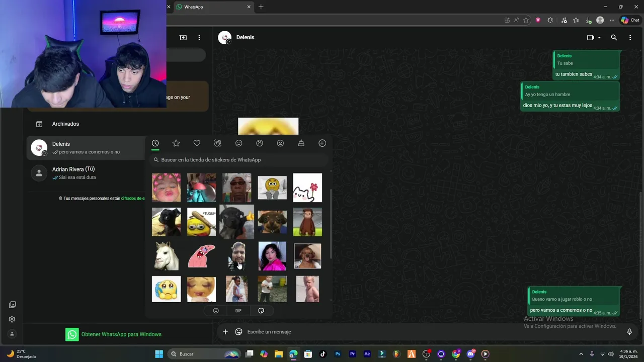
Task: Send the white cat holding flower sticker
Action: 307,188
